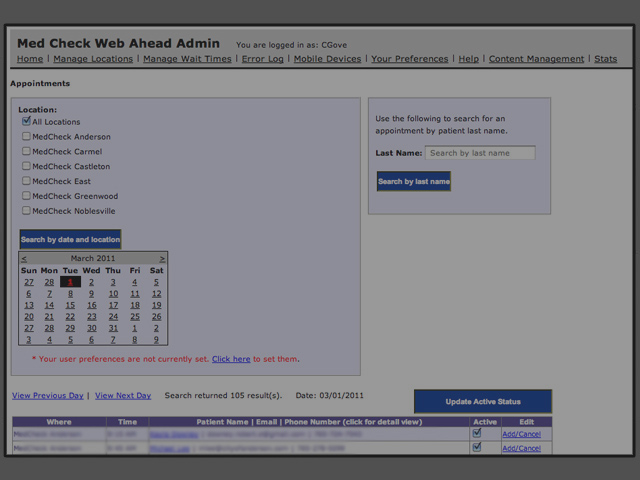Select March 15 in the calendar

click(70, 305)
